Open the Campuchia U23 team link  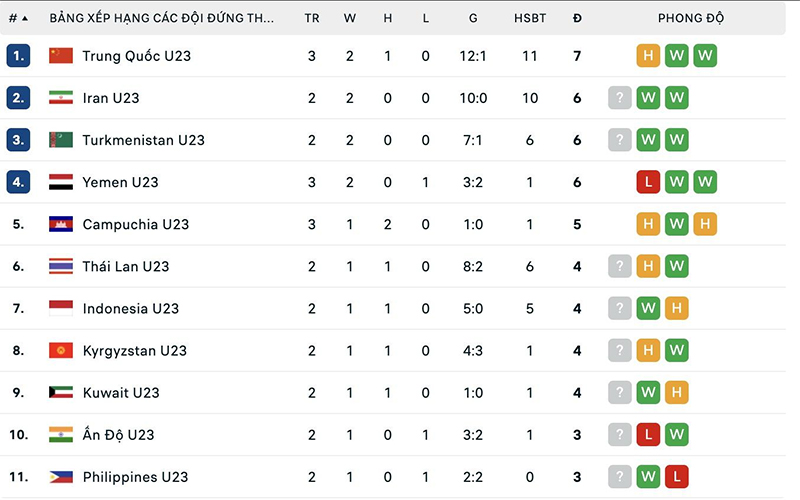(136, 224)
